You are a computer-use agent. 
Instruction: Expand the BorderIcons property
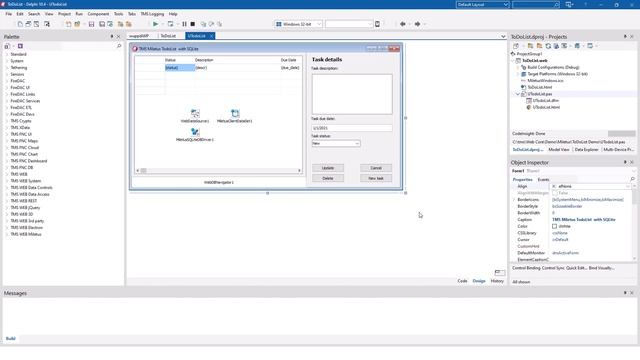[514, 200]
